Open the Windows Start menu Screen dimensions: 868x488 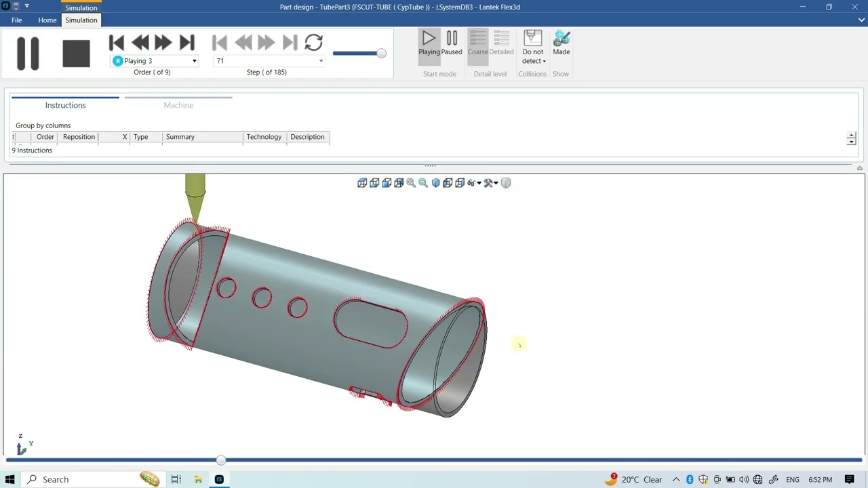click(9, 479)
